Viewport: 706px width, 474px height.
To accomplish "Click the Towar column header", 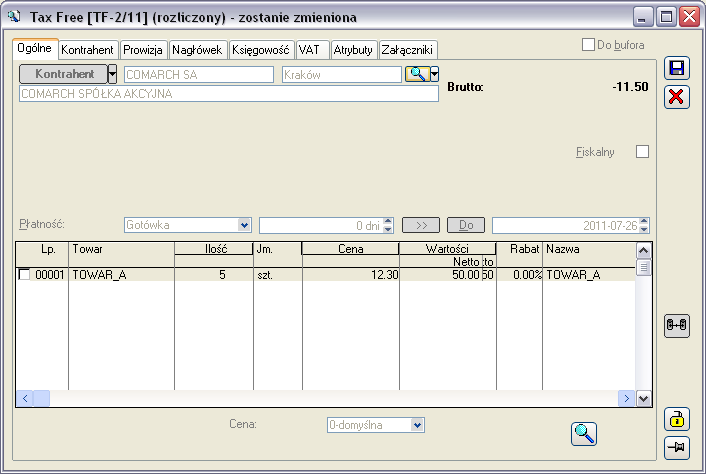I will (121, 249).
